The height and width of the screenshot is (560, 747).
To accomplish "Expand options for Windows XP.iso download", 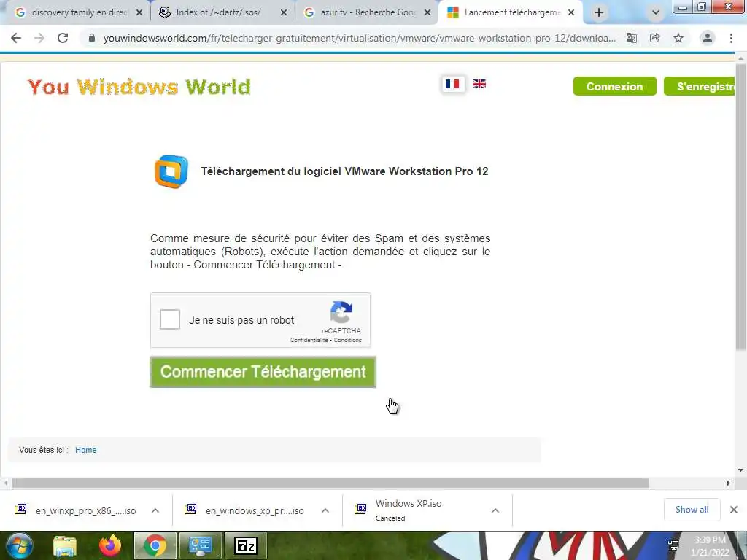I will (x=495, y=510).
